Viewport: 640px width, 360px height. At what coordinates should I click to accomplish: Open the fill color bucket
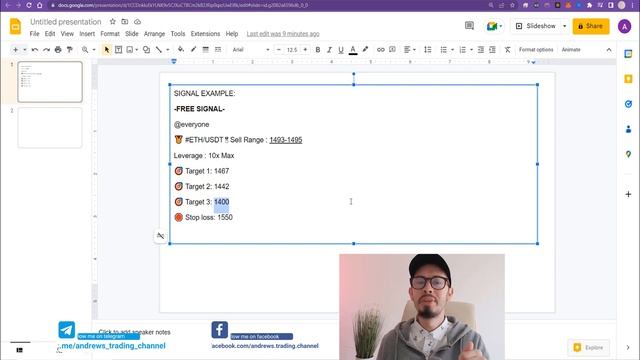(x=181, y=50)
